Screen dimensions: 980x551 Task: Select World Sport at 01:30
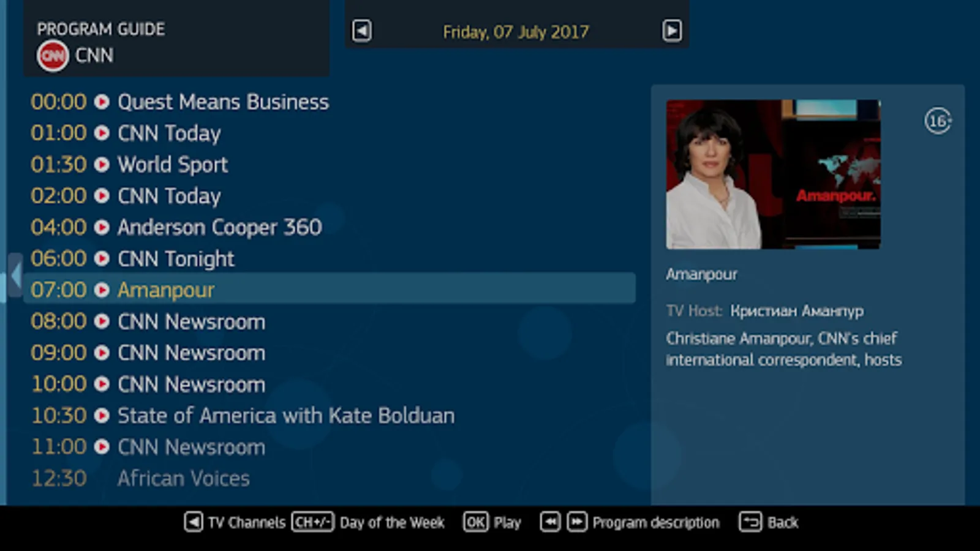coord(330,164)
